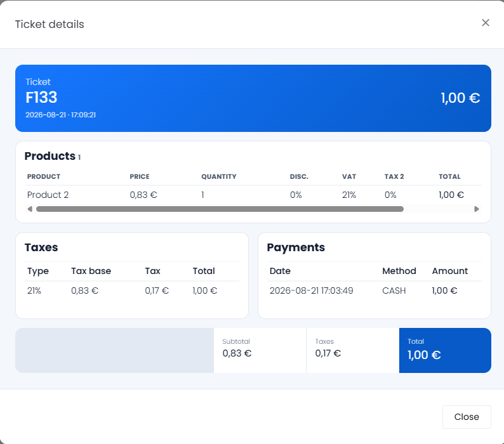The height and width of the screenshot is (444, 504).
Task: Click the CASH payment method cell
Action: click(394, 291)
